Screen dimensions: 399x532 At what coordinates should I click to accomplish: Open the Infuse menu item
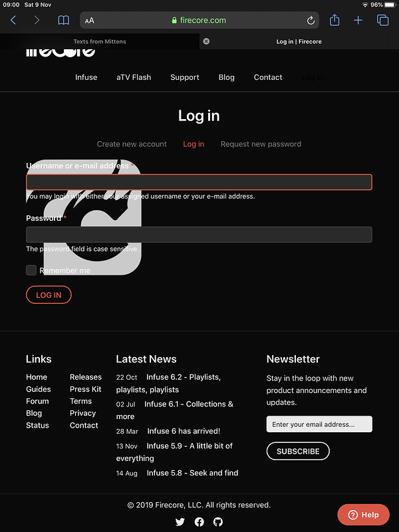pos(86,77)
